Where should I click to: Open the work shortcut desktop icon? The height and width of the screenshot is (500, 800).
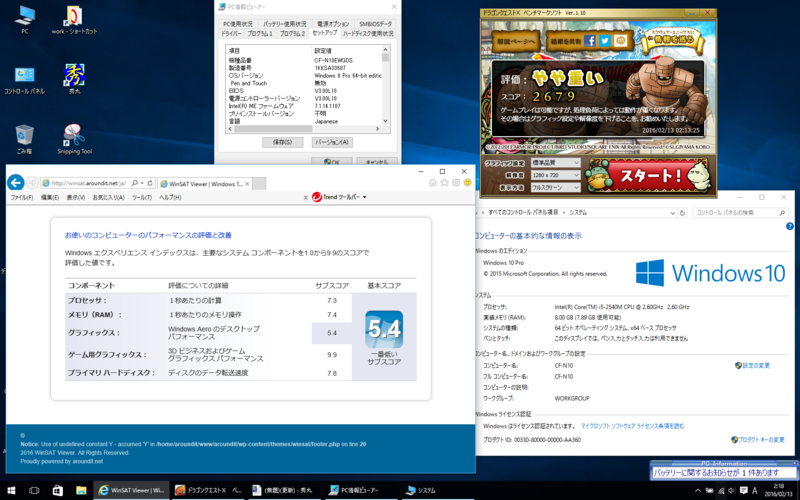(74, 19)
